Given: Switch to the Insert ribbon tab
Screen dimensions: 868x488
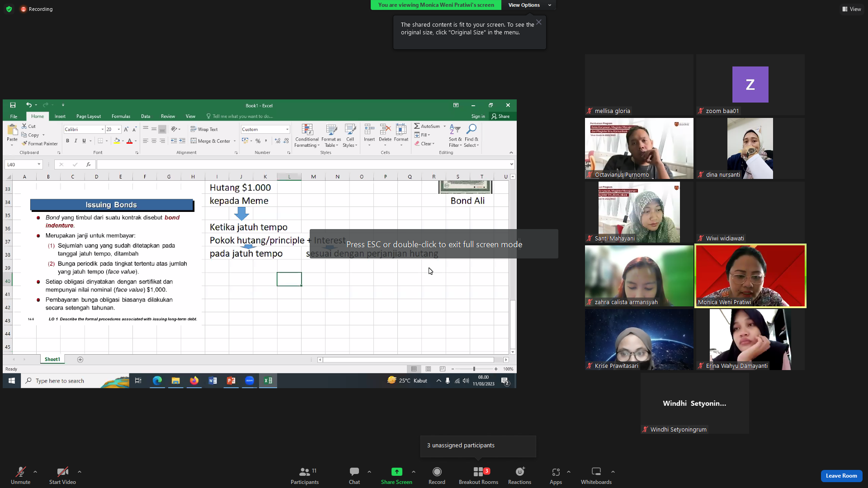Looking at the screenshot, I should pos(60,117).
